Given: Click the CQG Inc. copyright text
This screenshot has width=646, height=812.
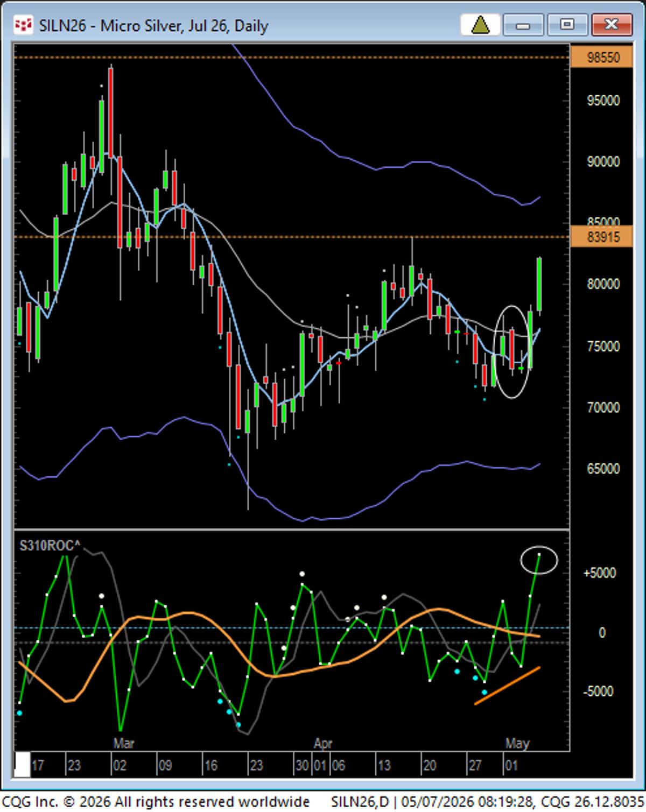Looking at the screenshot, I should 156,802.
